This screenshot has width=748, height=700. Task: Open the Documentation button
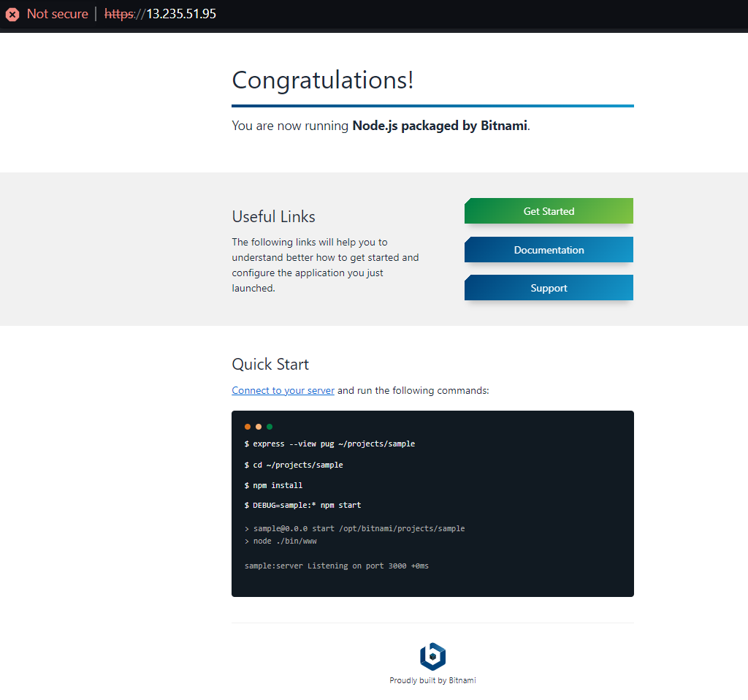click(x=549, y=250)
